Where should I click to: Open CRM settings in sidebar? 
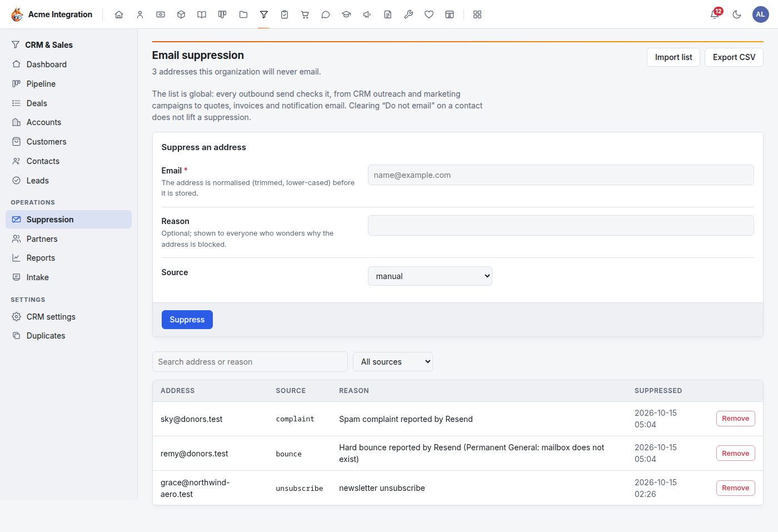(68, 317)
